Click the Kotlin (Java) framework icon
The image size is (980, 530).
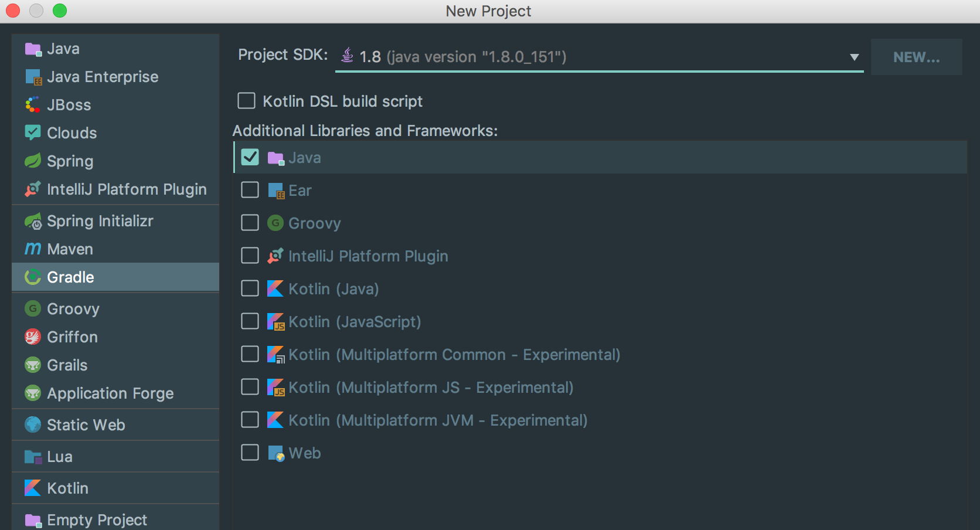coord(275,288)
